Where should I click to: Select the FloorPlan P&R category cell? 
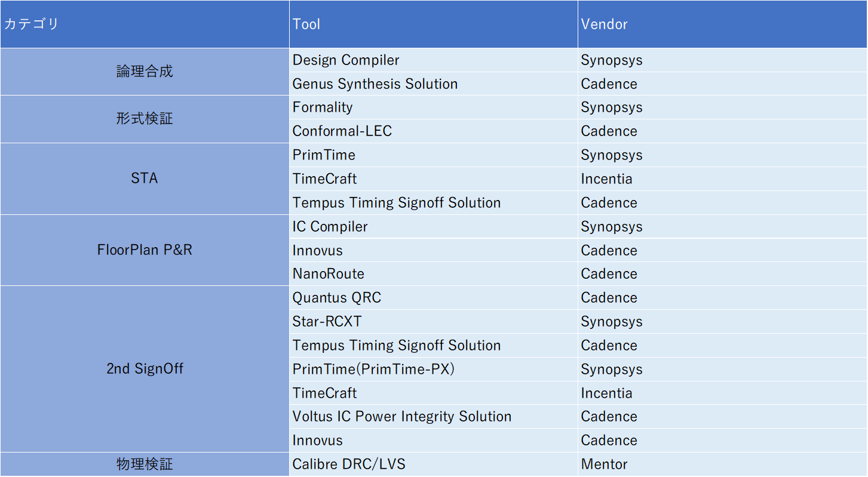145,250
